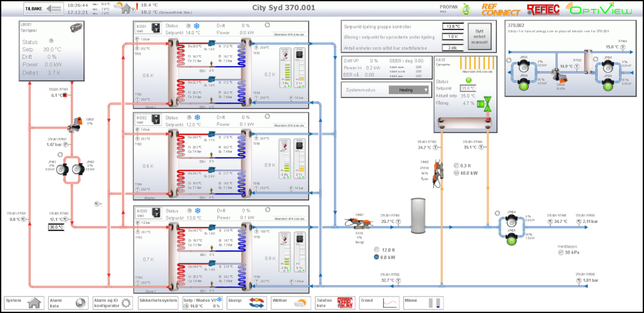Toggle pump JP405 green power button
The height and width of the screenshot is (313, 644).
(511, 239)
